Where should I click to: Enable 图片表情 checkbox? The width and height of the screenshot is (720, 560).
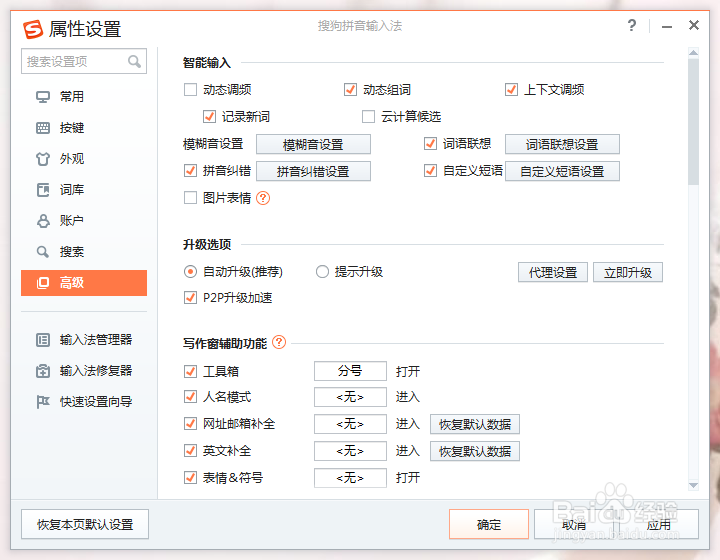click(190, 198)
